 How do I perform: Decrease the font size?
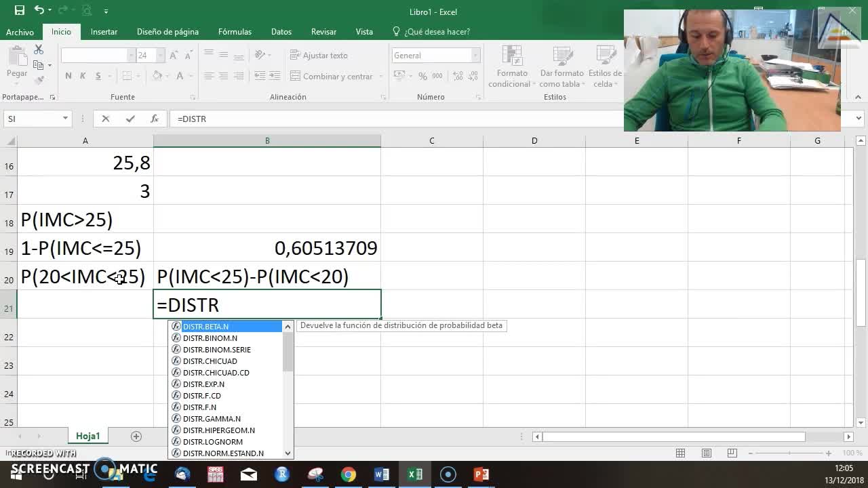pyautogui.click(x=189, y=56)
